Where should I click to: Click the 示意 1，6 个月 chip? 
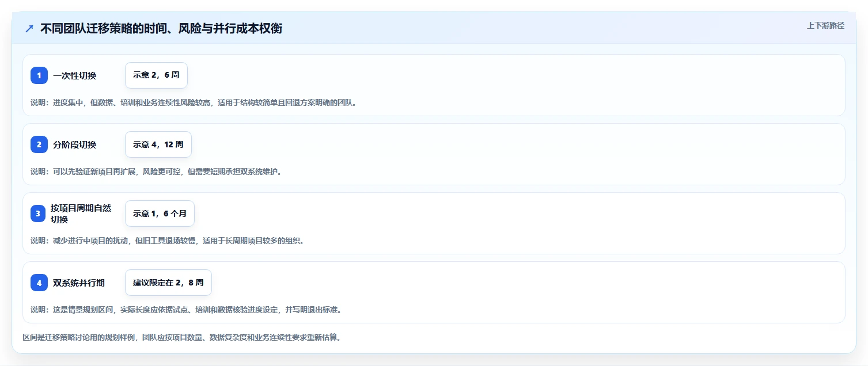pos(160,213)
